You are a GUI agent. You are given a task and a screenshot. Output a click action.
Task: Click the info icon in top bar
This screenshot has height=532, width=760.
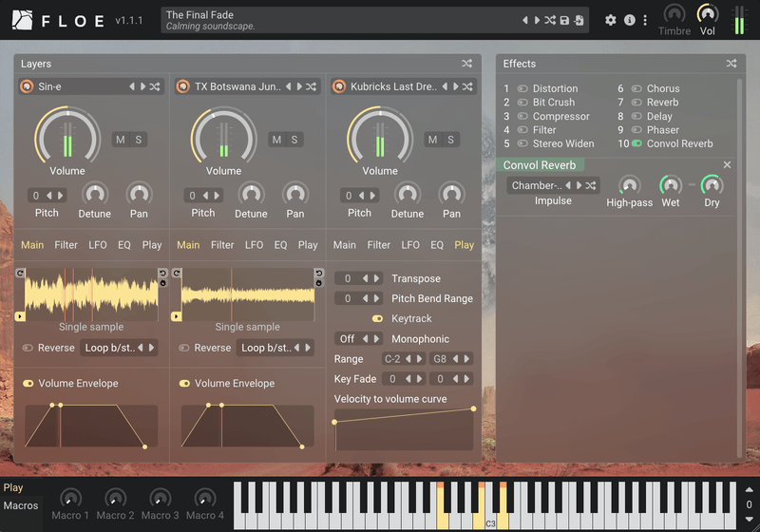[629, 20]
